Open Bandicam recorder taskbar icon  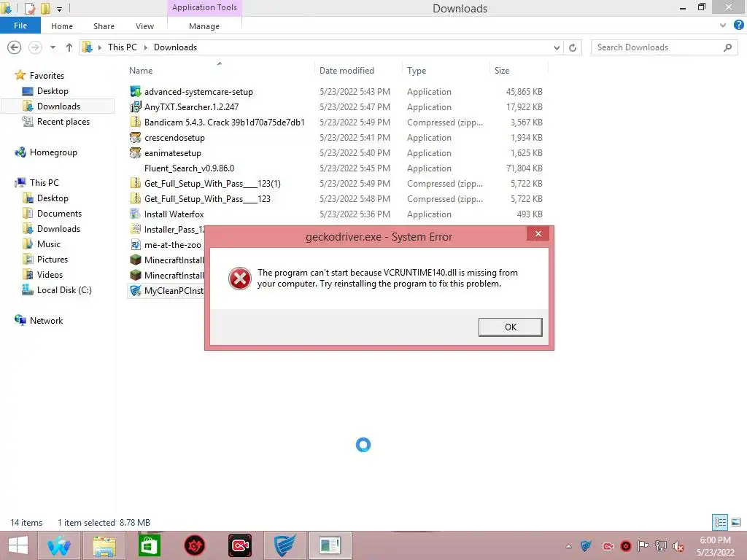point(239,545)
